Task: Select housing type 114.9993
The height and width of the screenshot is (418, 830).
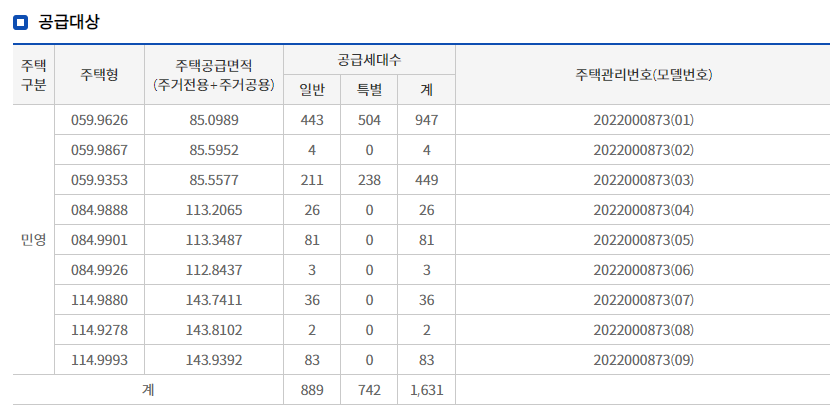Action: pyautogui.click(x=100, y=360)
